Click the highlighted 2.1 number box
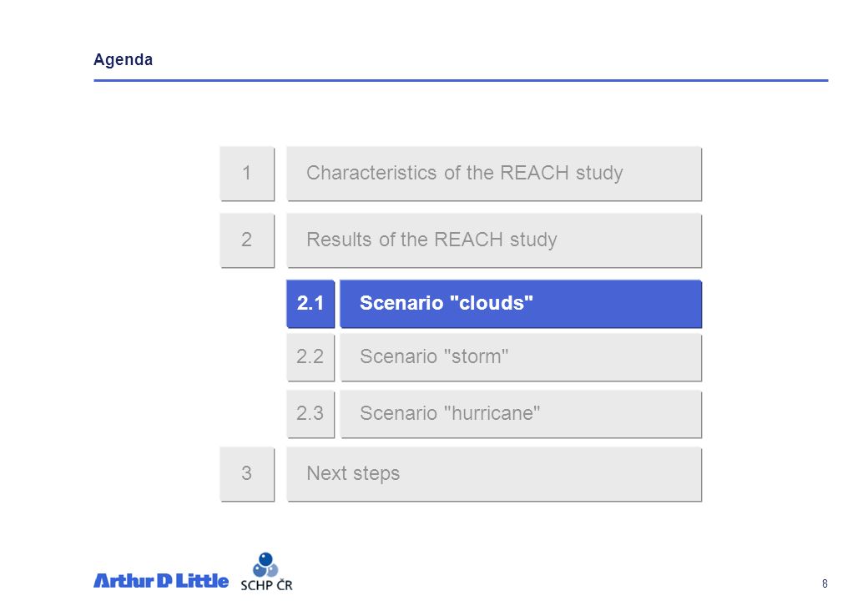This screenshot has height=601, width=868. [x=310, y=303]
